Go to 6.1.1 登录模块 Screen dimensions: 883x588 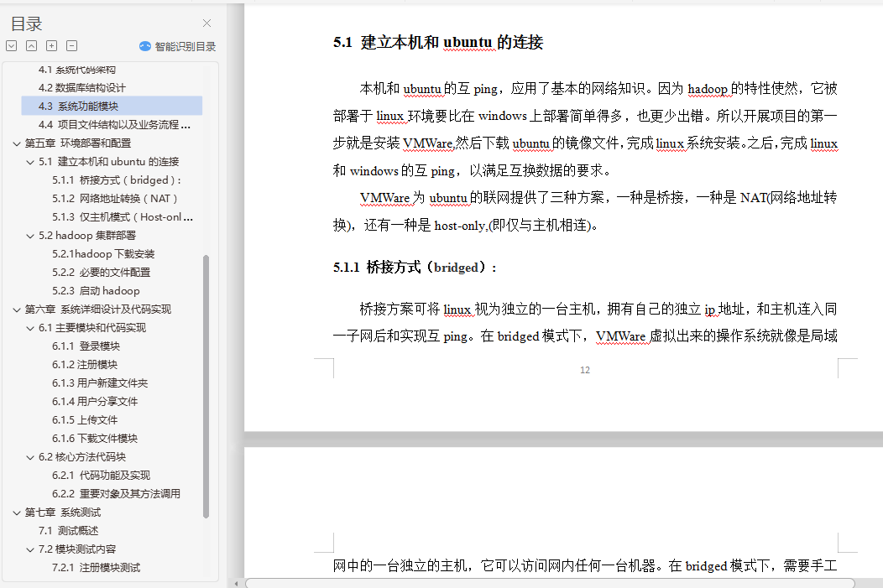click(x=86, y=346)
